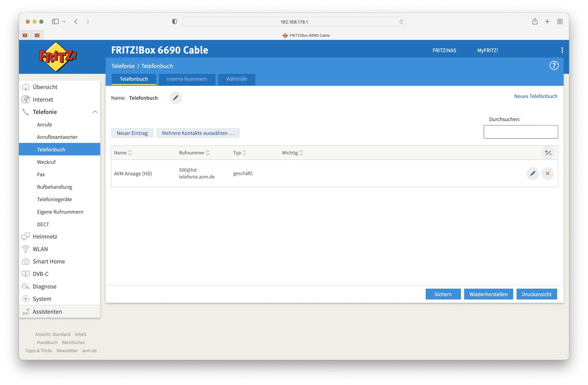This screenshot has width=588, height=385.
Task: Click the privacy shield icon
Action: tap(175, 21)
